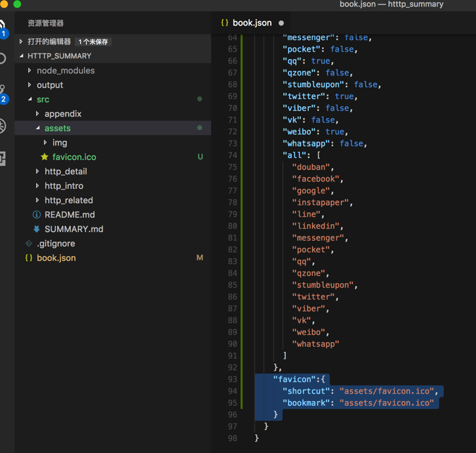This screenshot has height=453, width=476.
Task: Collapse the src folder
Action: tap(30, 100)
